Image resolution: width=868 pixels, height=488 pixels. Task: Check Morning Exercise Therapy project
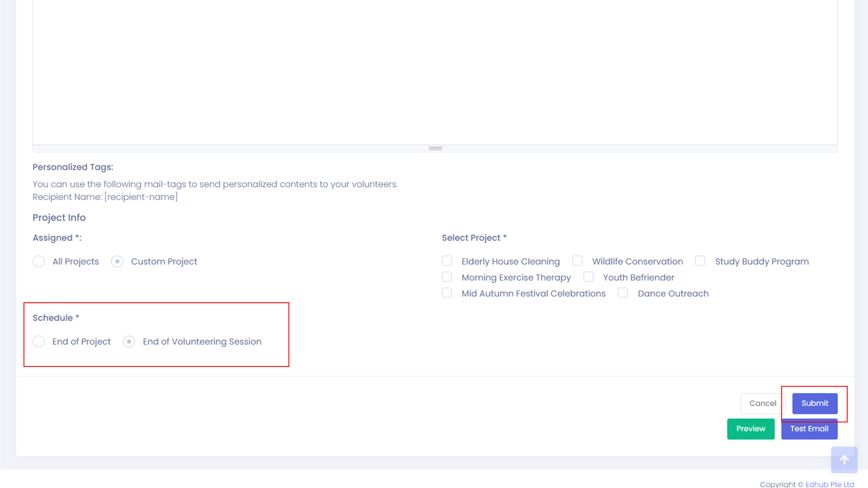(x=447, y=277)
